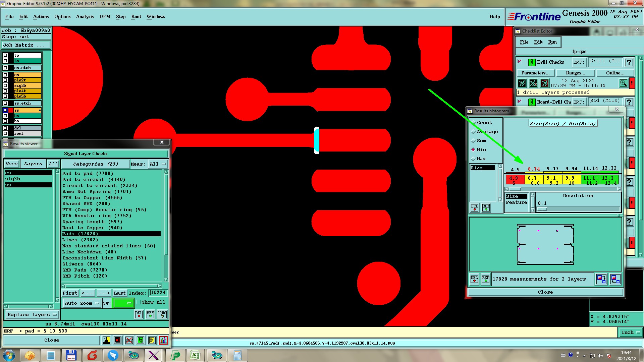
Task: Click the First result button
Action: click(x=70, y=293)
